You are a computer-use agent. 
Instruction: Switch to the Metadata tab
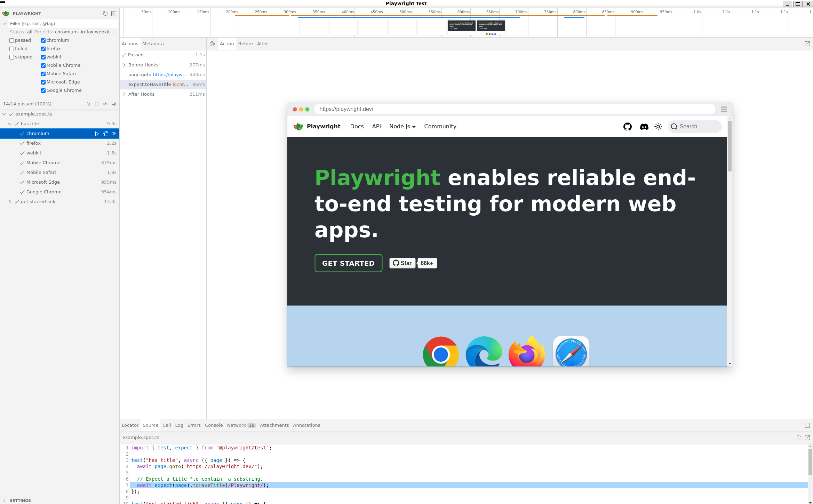(x=152, y=43)
